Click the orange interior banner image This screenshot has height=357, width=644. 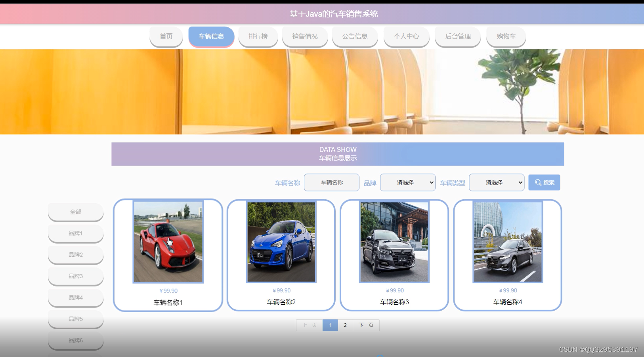point(322,92)
